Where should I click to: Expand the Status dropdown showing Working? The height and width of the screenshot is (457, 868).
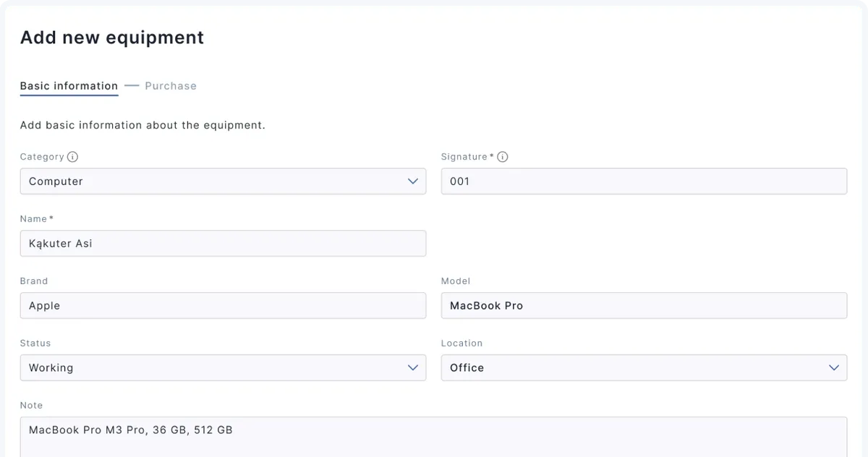tap(217, 368)
